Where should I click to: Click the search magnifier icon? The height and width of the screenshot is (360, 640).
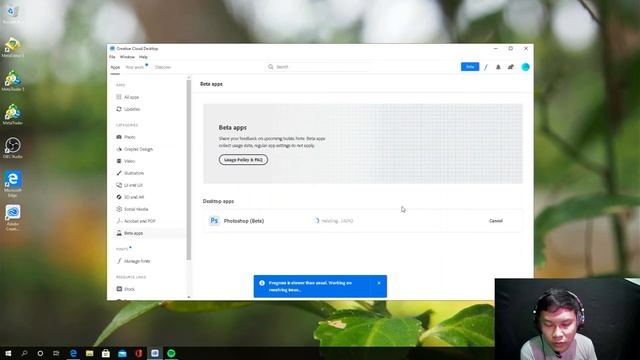270,67
